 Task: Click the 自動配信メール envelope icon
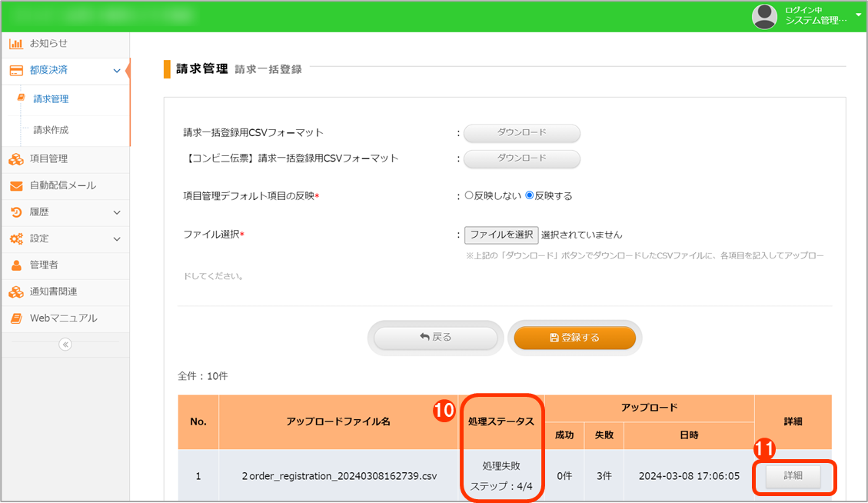coord(15,186)
